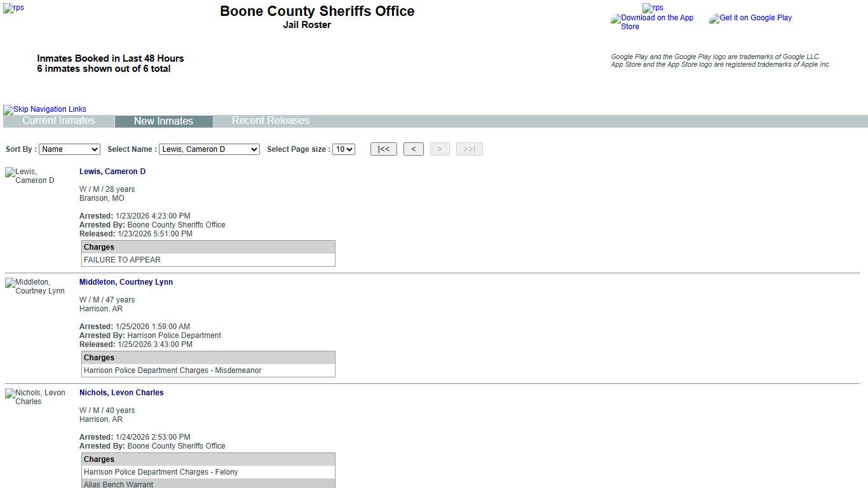Click the rps logo above the app badges
The height and width of the screenshot is (488, 868).
pyautogui.click(x=653, y=8)
